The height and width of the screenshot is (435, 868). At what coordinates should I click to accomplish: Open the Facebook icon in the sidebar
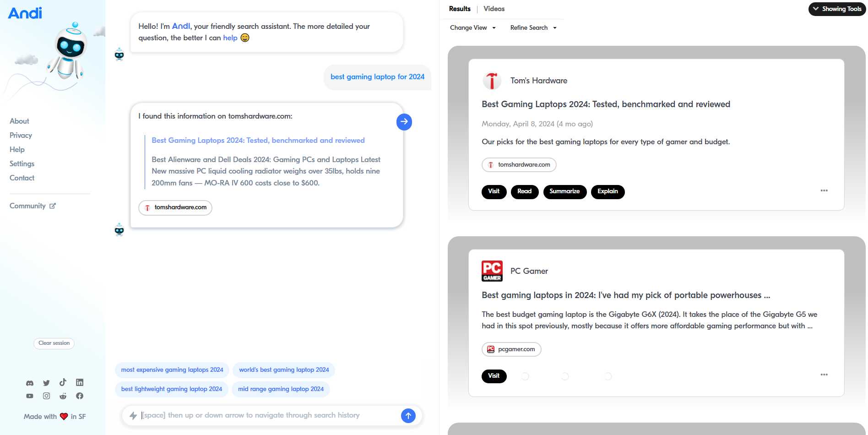coord(80,396)
